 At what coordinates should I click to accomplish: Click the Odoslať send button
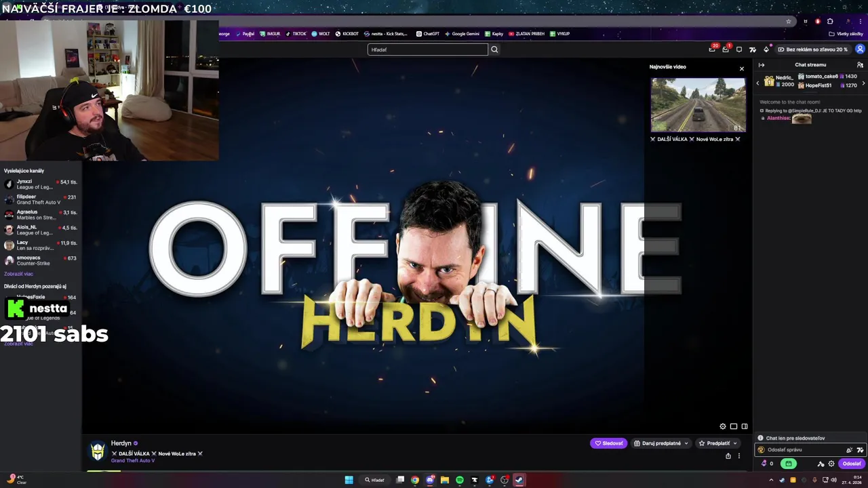(852, 464)
